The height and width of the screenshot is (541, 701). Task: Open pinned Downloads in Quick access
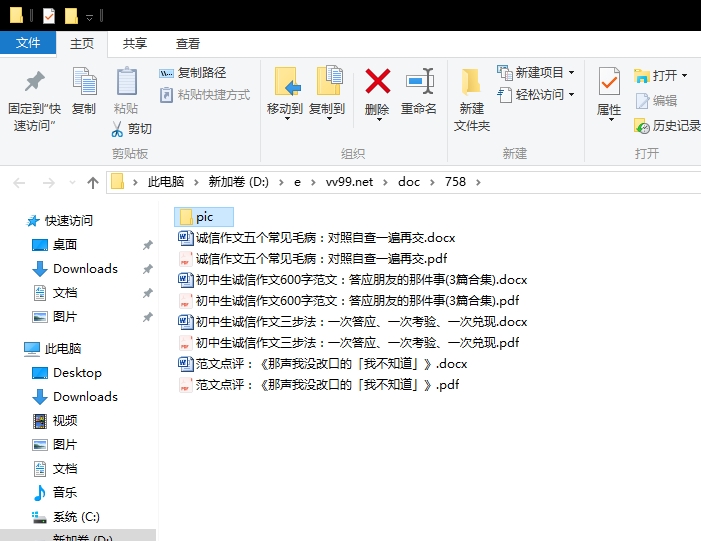(75, 269)
